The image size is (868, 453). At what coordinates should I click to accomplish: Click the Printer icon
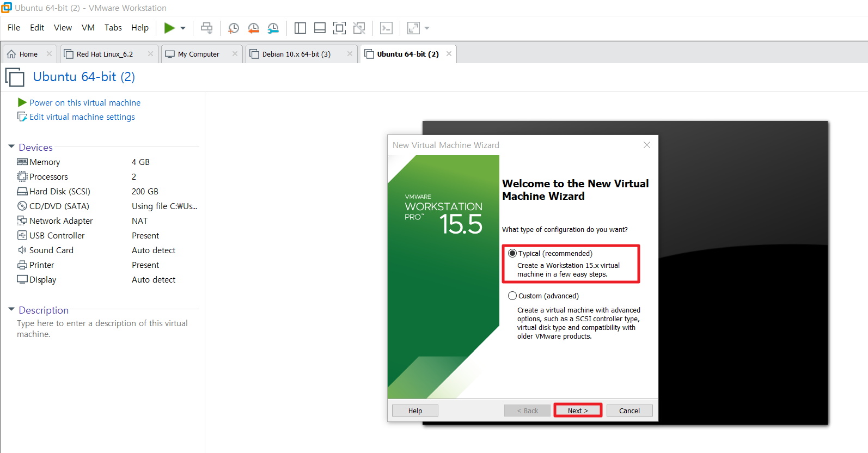[22, 265]
